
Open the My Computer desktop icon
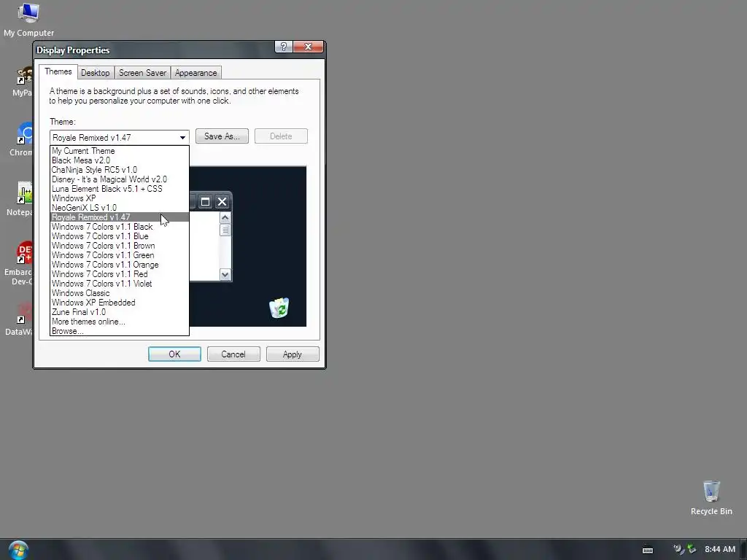[28, 20]
